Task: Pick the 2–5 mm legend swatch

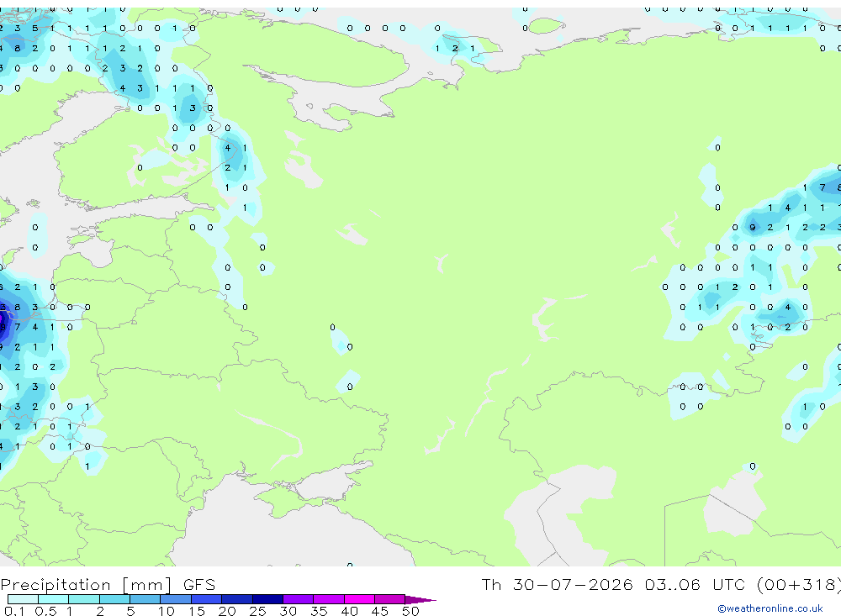Action: pos(114,599)
